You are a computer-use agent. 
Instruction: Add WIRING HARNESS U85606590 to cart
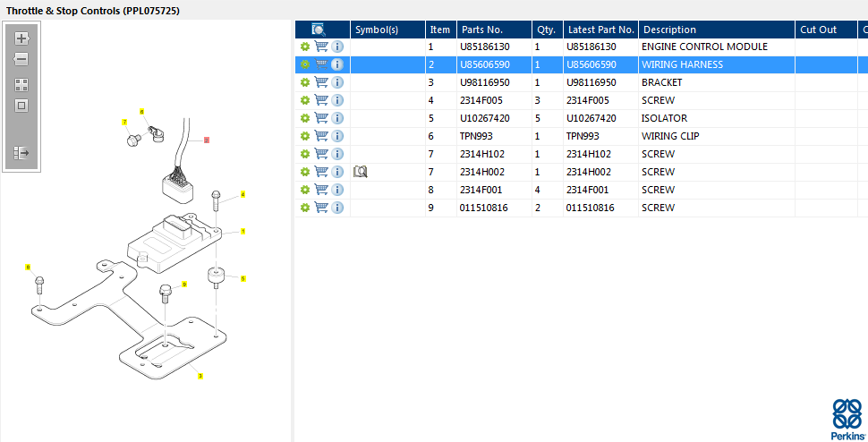(x=321, y=64)
